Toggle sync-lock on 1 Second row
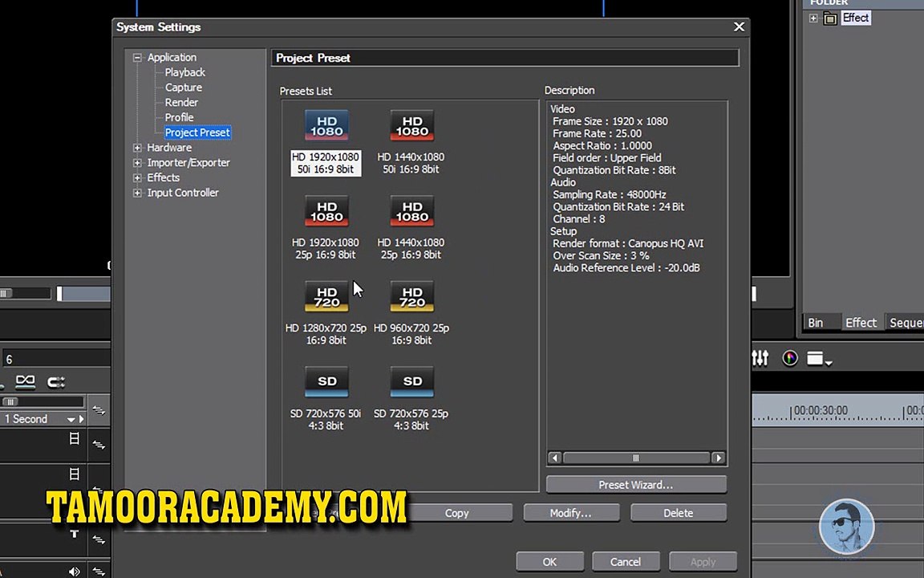 coord(99,410)
